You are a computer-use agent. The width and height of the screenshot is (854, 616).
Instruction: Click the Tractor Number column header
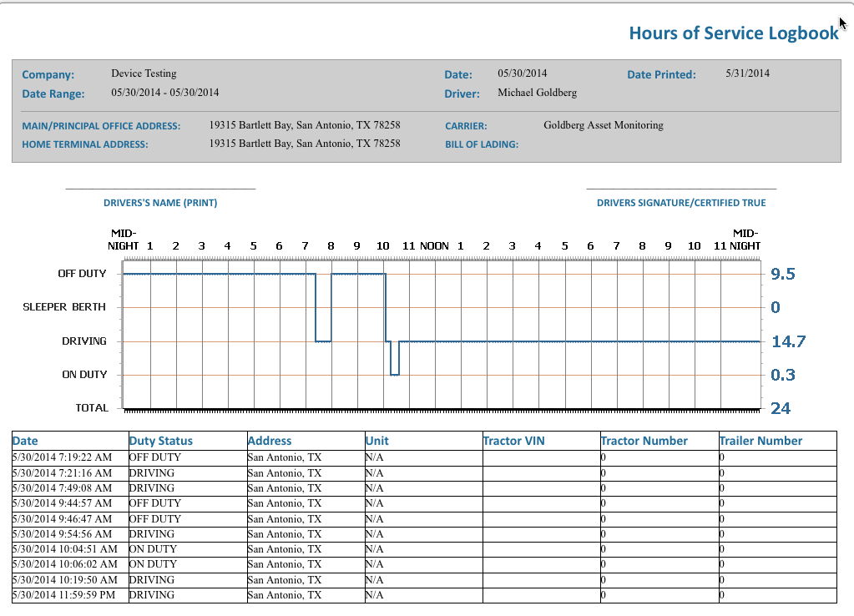pos(644,441)
